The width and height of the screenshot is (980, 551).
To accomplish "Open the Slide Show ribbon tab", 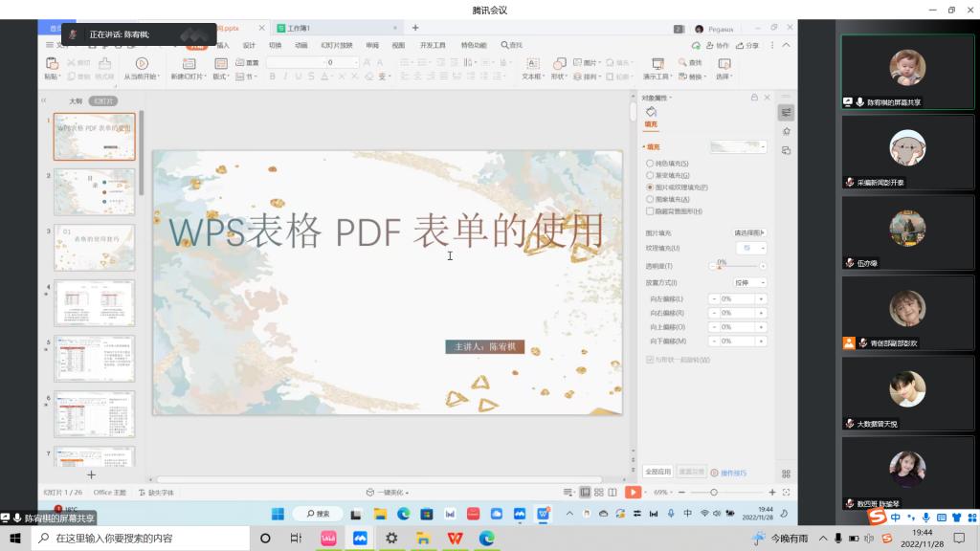I will coord(337,45).
